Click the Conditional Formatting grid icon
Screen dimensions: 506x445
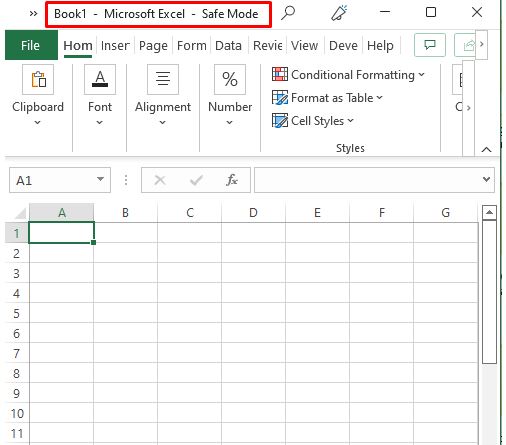(x=280, y=74)
